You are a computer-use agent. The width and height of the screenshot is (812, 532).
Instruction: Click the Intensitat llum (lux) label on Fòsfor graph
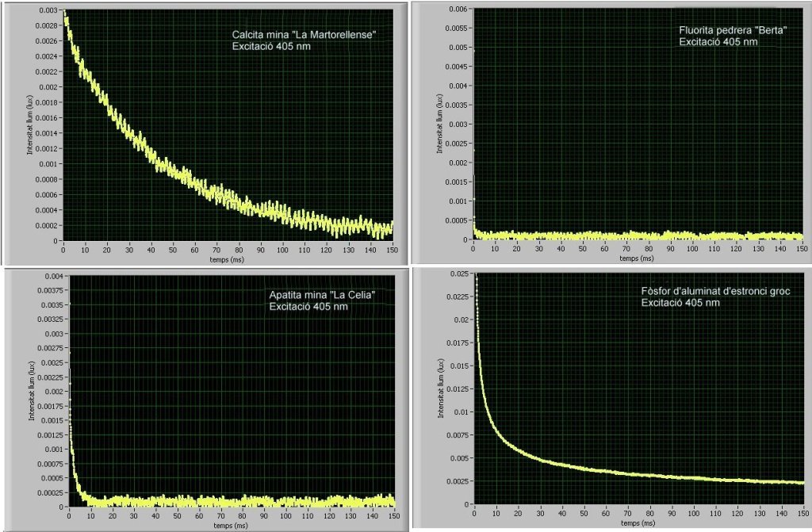coord(439,388)
